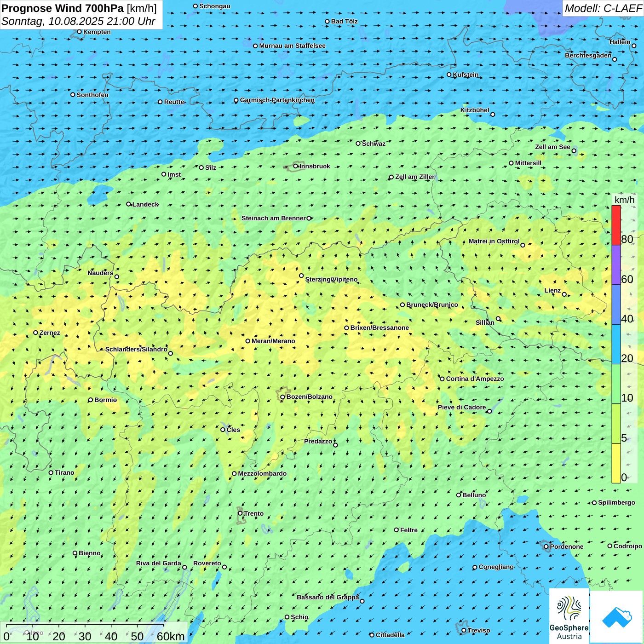Select the Bormio location marker

91,400
